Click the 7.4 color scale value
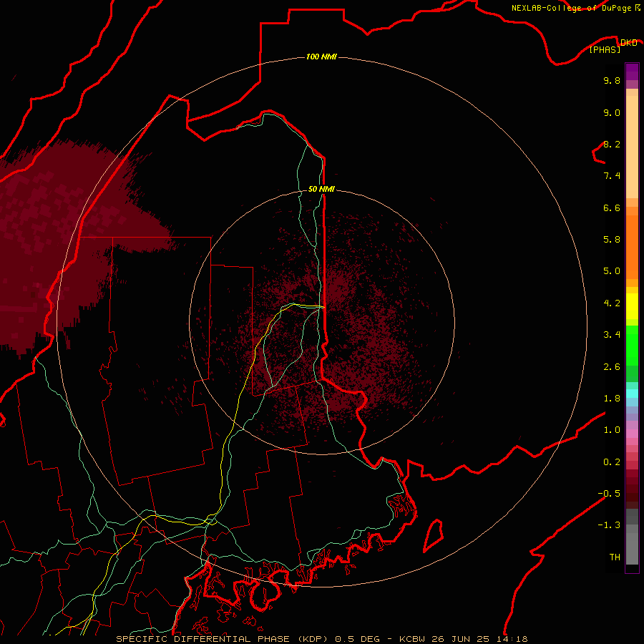Viewport: 644px width, 644px height. tap(612, 176)
